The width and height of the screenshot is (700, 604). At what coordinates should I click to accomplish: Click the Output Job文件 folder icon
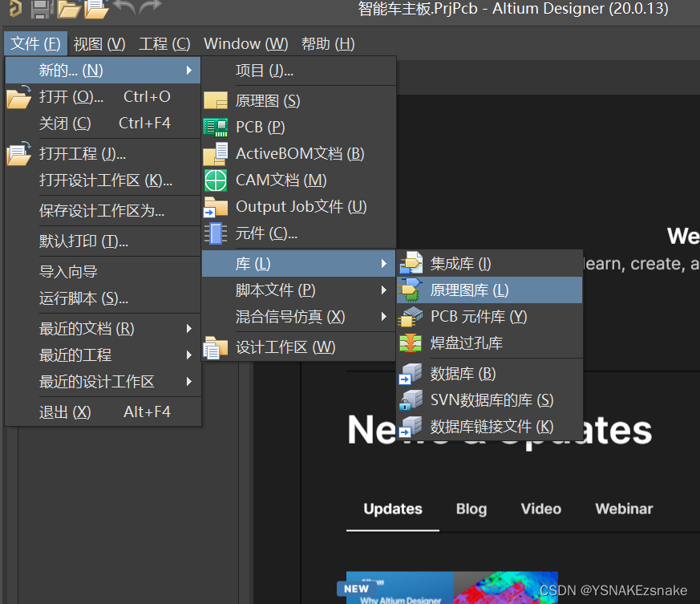pos(216,207)
